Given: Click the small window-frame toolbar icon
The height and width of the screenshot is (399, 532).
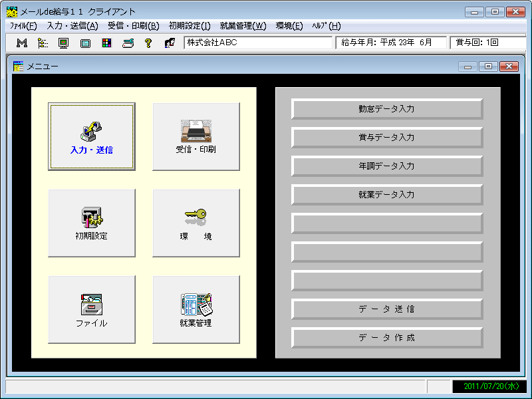Looking at the screenshot, I should pos(85,43).
